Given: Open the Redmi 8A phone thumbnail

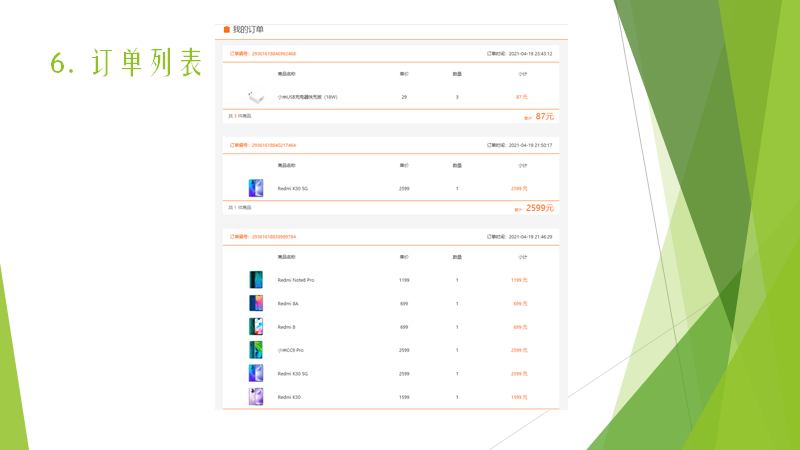Looking at the screenshot, I should [256, 303].
